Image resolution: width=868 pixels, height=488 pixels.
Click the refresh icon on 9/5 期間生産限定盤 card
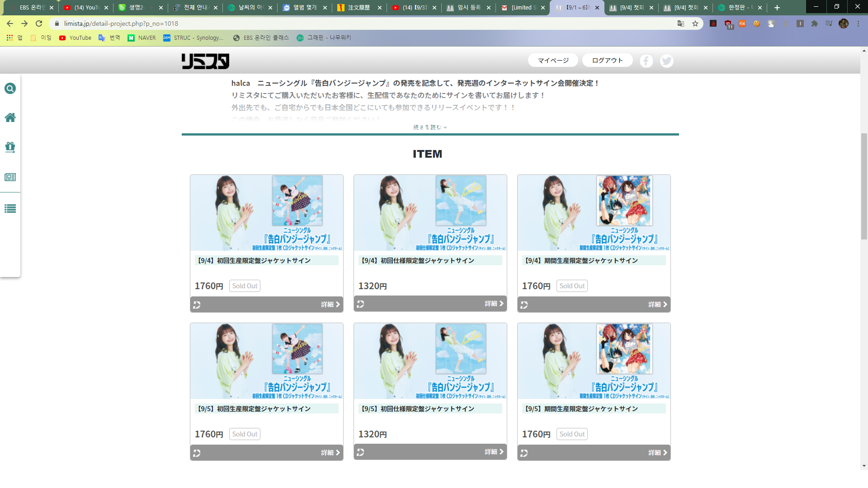pos(524,453)
